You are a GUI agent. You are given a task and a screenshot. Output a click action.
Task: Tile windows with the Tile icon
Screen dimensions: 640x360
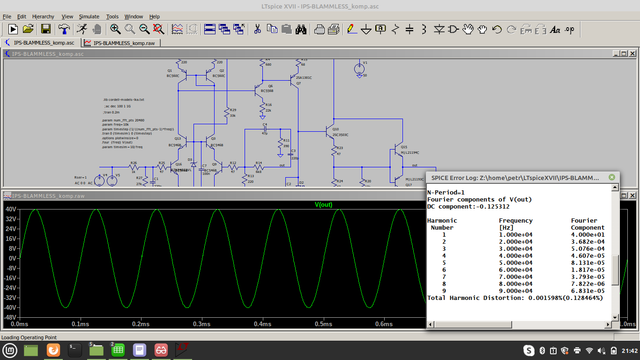(210, 29)
